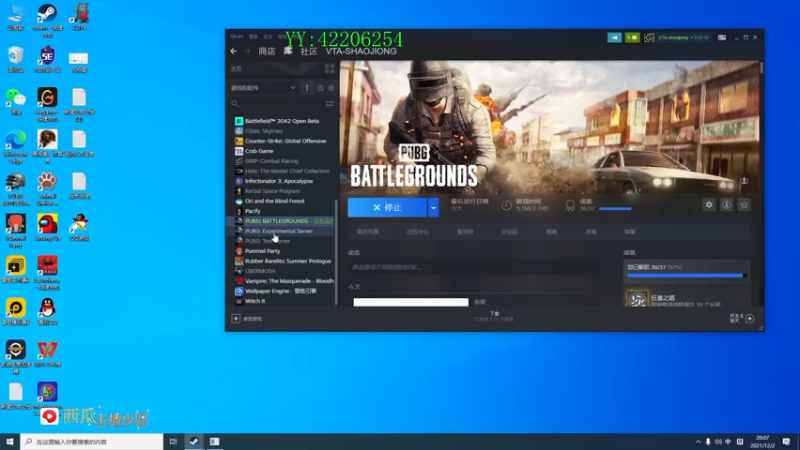Switch to Big Picture mode icon

722,37
